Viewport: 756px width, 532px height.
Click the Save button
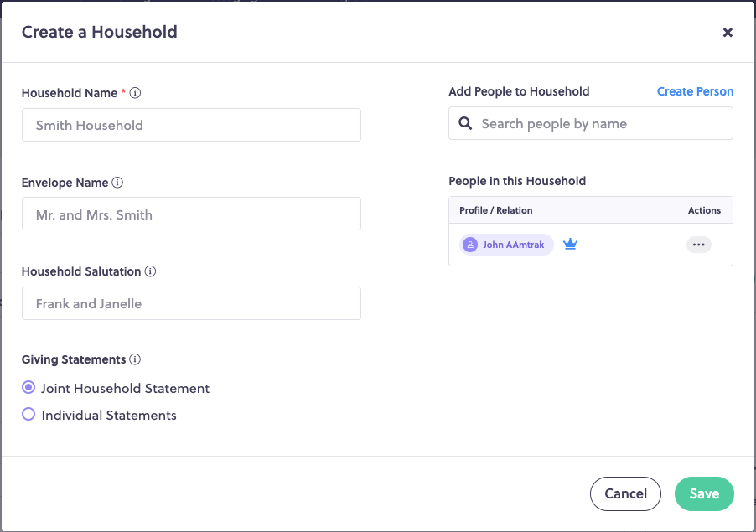click(704, 493)
